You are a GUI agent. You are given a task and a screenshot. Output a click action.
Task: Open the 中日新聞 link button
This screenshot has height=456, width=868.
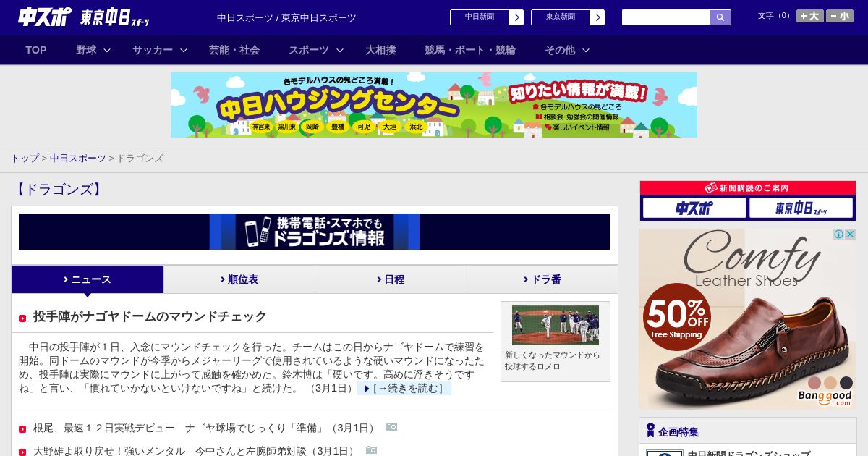487,17
